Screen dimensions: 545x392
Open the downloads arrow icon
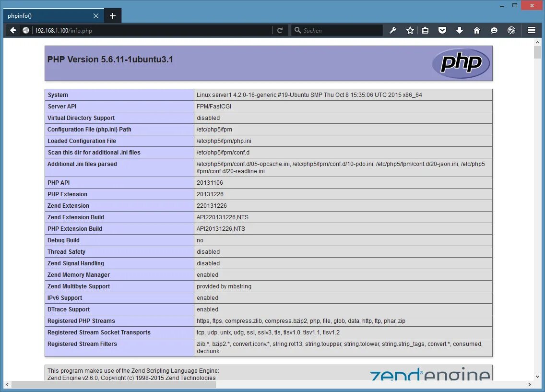coord(460,30)
